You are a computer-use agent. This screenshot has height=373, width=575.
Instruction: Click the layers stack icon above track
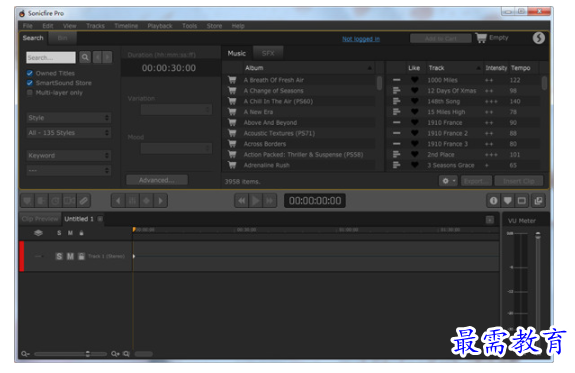(38, 233)
